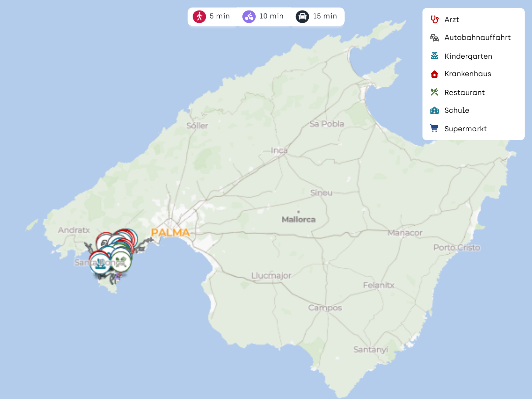Click the Kindergarten icon in the legend
The image size is (532, 399).
click(434, 56)
